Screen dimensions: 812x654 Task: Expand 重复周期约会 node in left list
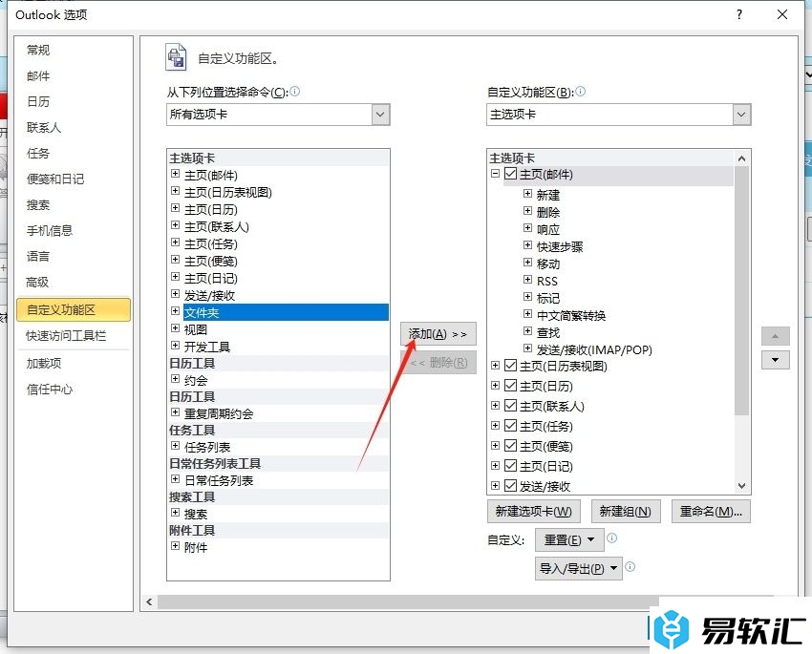click(x=176, y=412)
